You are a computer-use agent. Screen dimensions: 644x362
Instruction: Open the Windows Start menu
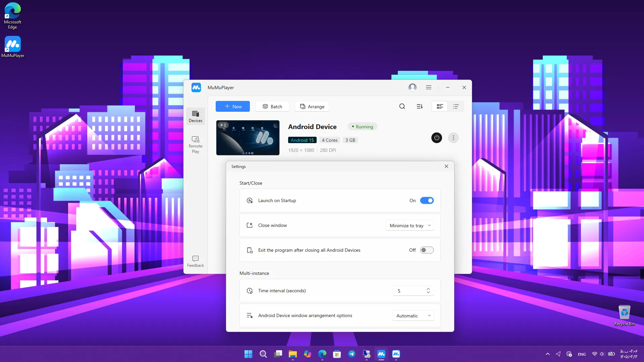[248, 354]
